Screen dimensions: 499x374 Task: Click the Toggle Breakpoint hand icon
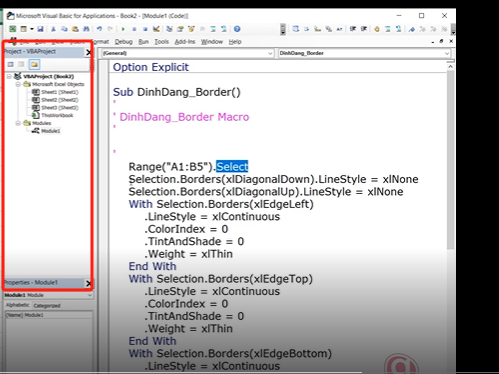pyautogui.click(x=377, y=29)
